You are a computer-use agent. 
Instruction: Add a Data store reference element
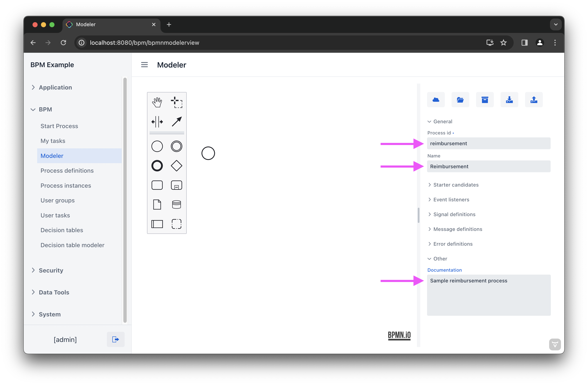click(x=176, y=205)
